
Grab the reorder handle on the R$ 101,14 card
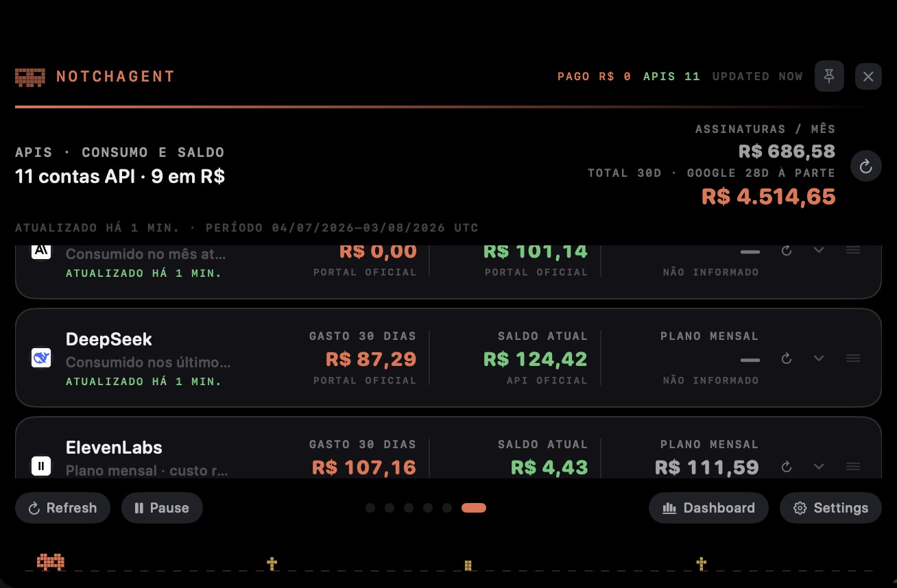click(x=853, y=250)
